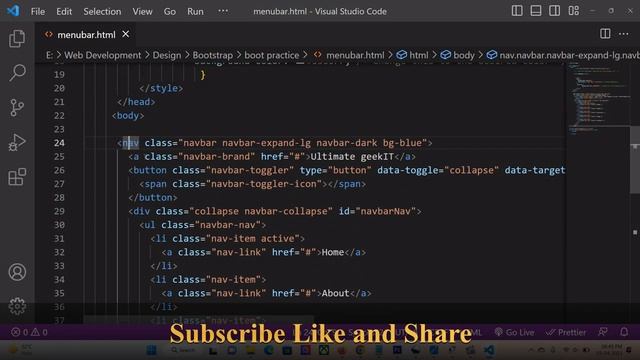Click the body tag on line 22
The image size is (640, 360).
128,116
